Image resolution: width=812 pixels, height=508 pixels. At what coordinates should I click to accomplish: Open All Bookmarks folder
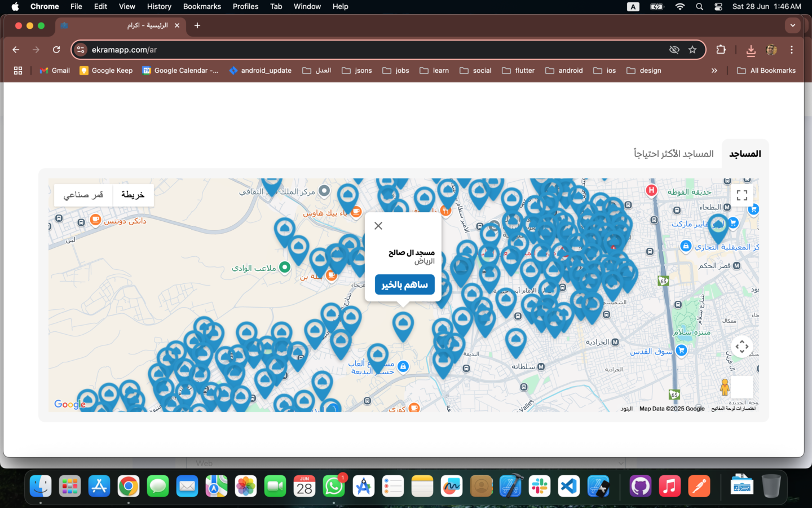[766, 71]
